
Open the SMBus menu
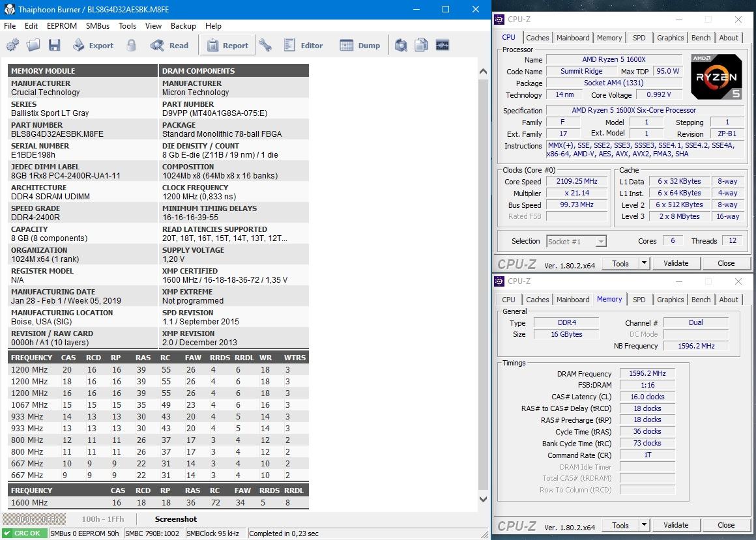point(97,26)
